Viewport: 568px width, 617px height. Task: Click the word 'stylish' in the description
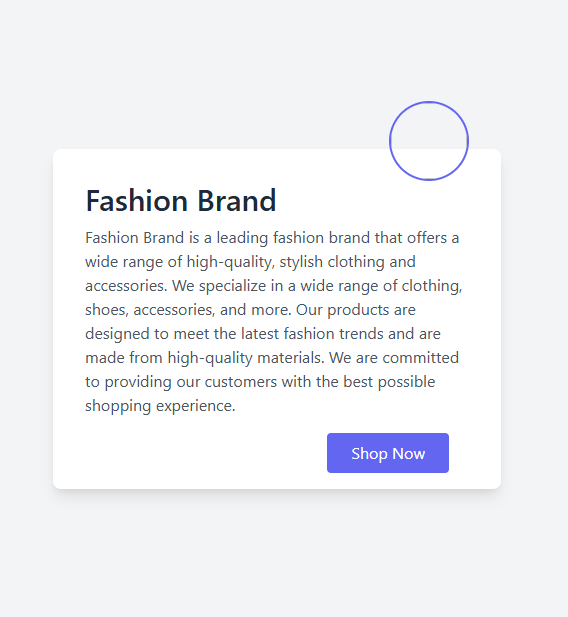coord(301,262)
